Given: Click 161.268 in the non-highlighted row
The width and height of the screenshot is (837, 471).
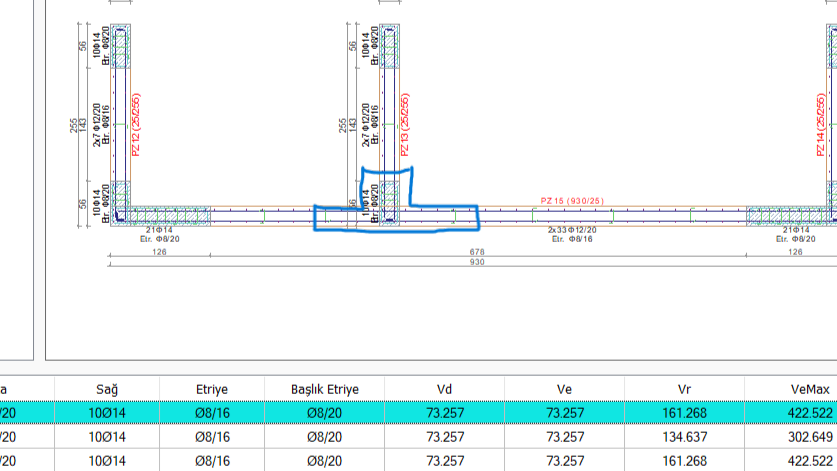Looking at the screenshot, I should pyautogui.click(x=685, y=460).
